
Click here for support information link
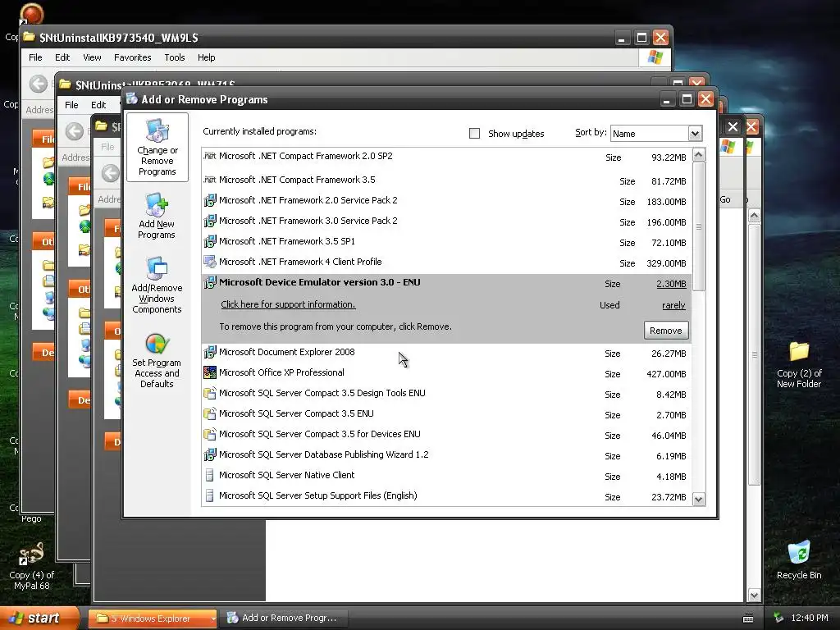click(x=288, y=304)
